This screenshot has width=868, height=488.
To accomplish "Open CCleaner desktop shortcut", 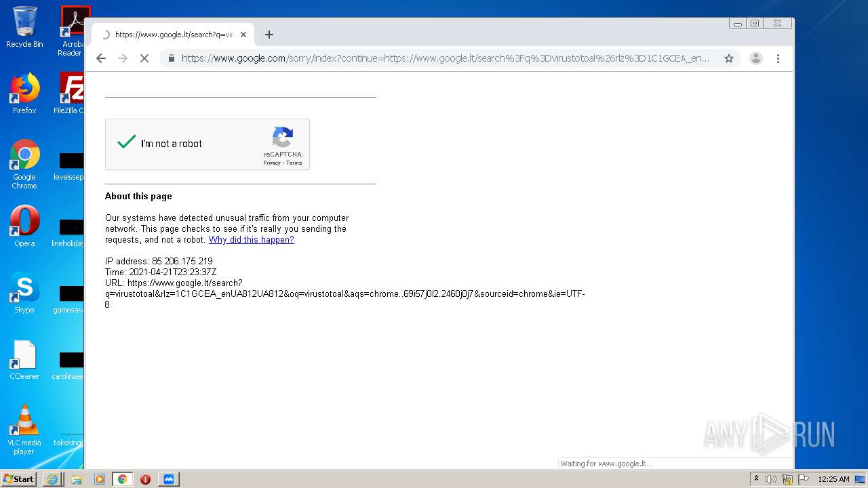I will coord(24,359).
